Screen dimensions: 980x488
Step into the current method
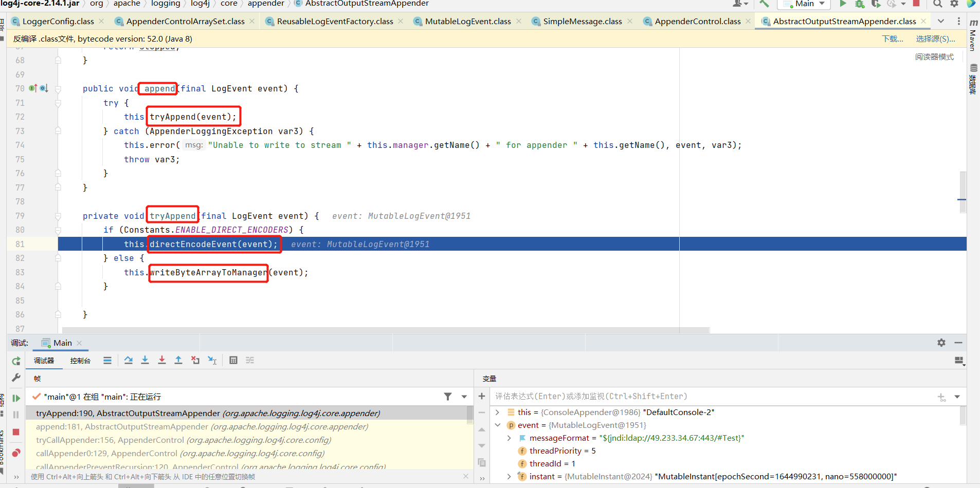pos(145,360)
